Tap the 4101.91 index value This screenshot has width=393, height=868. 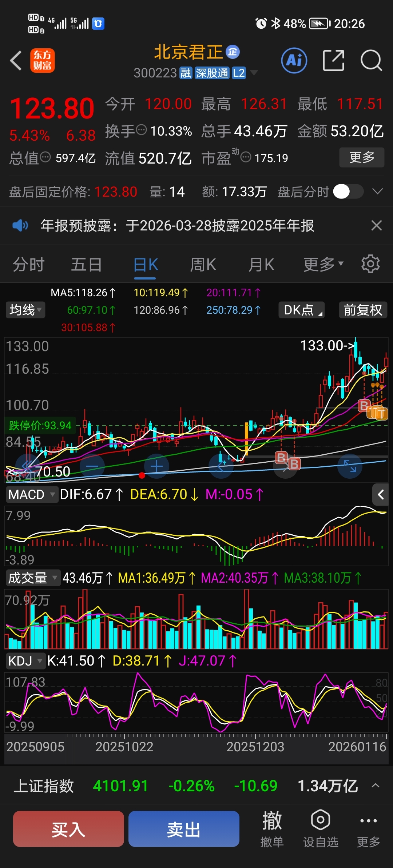tap(120, 785)
